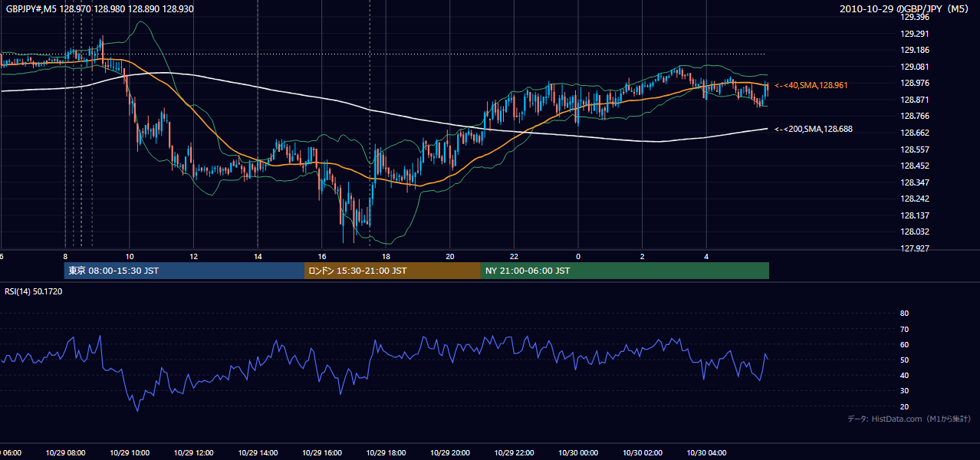Click the 10/30 00:00 time label
The width and height of the screenshot is (980, 460).
click(x=578, y=453)
